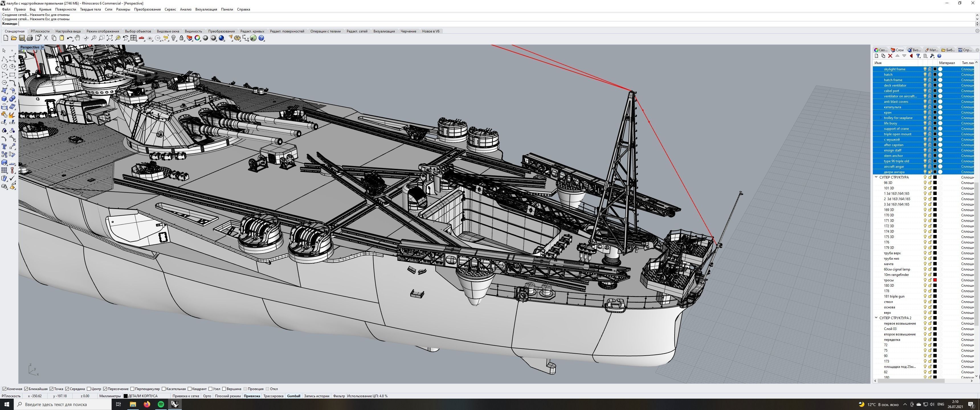Screen dimensions: 980x410
Task: Click the Орто status bar button
Action: pos(207,396)
